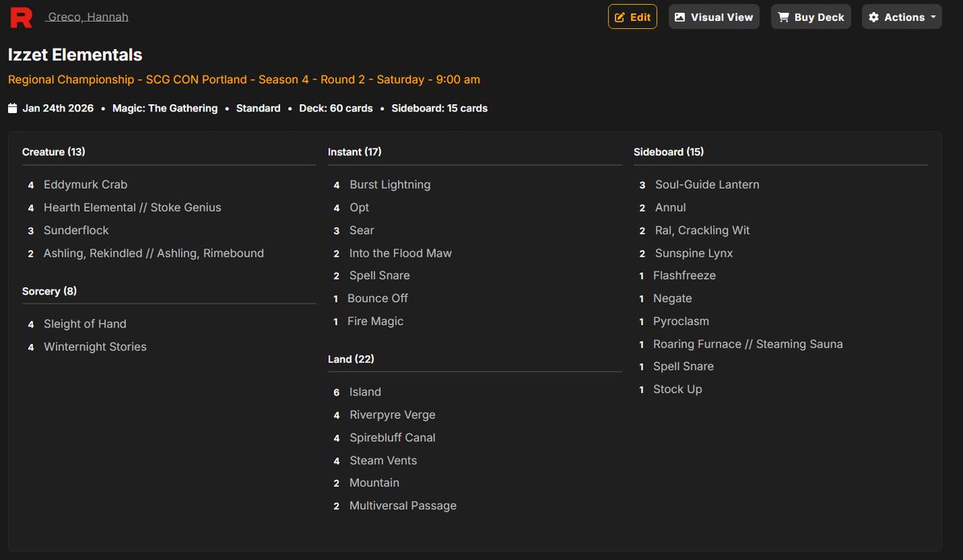Screen dimensions: 963x560
Task: Select the Sleight of Hand card
Action: pos(85,324)
